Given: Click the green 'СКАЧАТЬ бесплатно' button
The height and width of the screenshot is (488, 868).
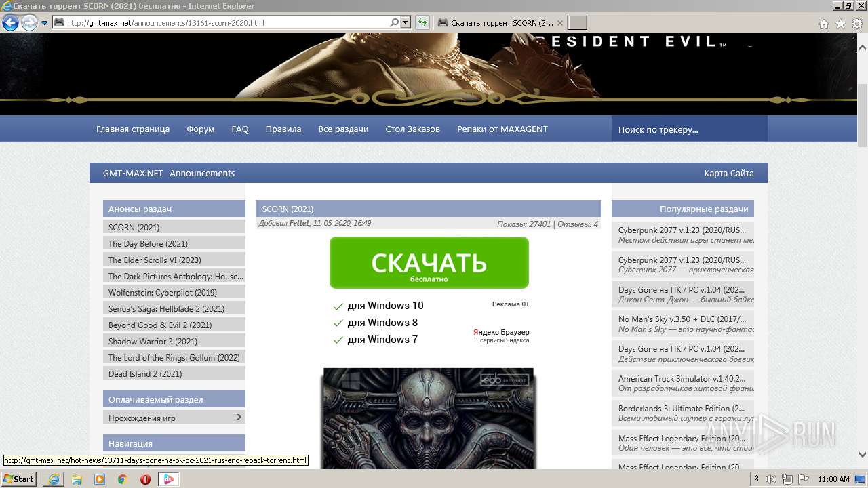Looking at the screenshot, I should (429, 263).
